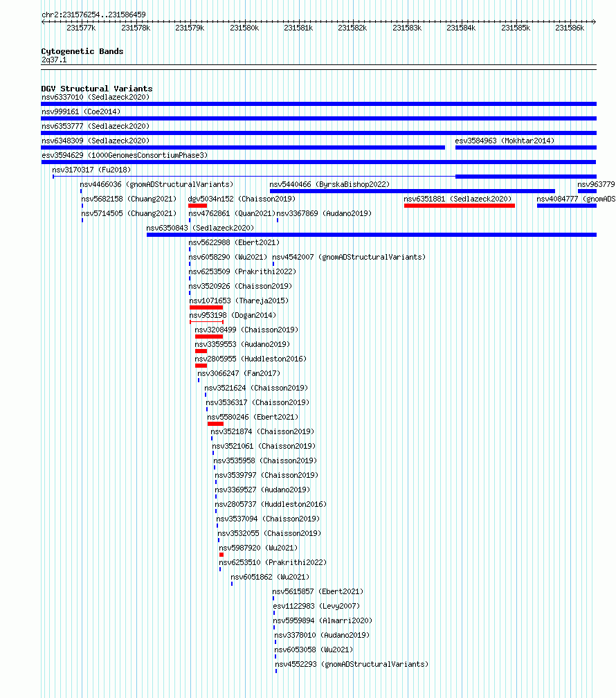616x698 pixels.
Task: Select nsv5580246 (Ebert2021) label
Action: tap(253, 417)
